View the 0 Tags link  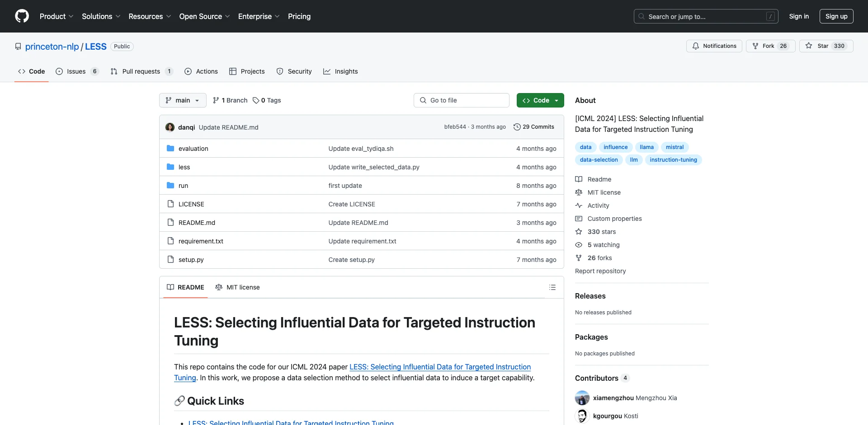[x=267, y=100]
